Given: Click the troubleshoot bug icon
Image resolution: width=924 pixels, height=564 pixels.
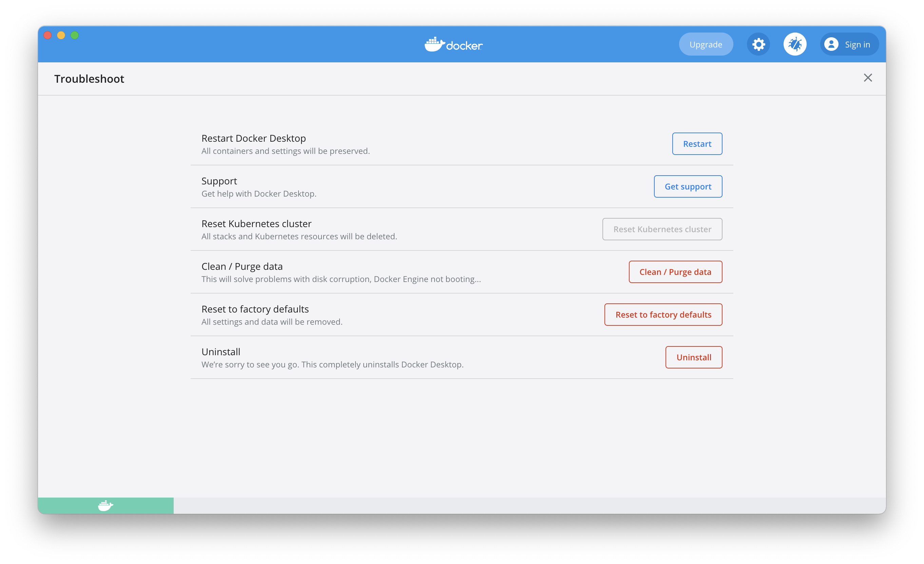Looking at the screenshot, I should click(x=795, y=44).
